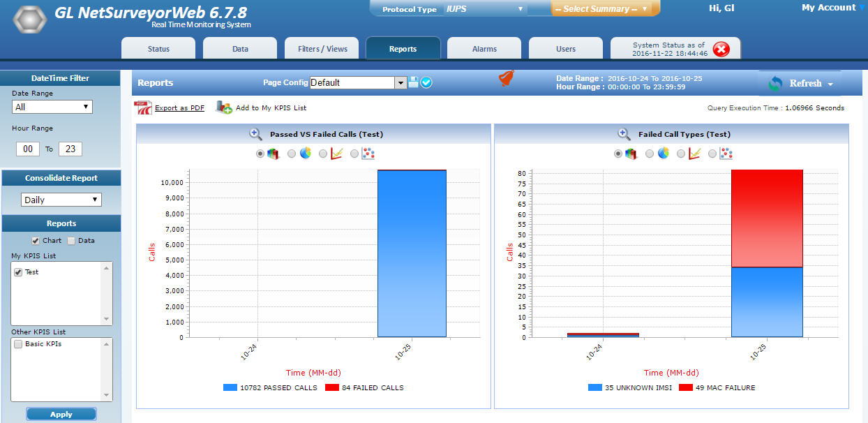Select line chart radio for Failed Call Types
Image resolution: width=868 pixels, height=423 pixels.
[x=681, y=154]
